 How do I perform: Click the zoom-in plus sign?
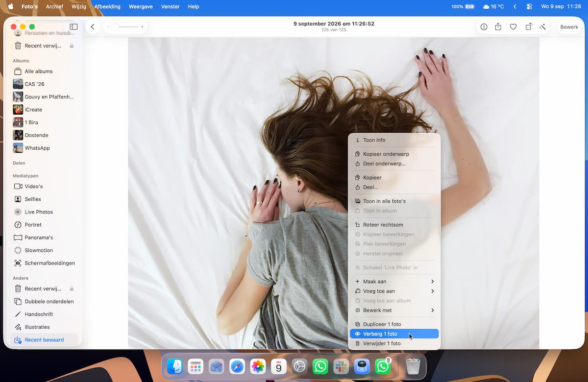(x=142, y=26)
